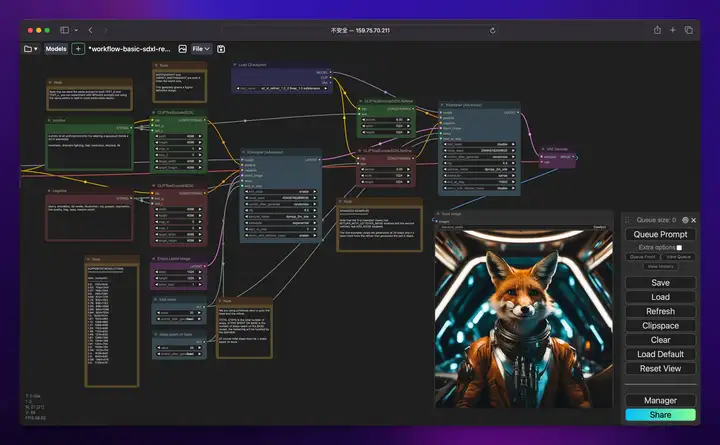Screen dimensions: 720x445
Task: Click Load Default in the menu panel
Action: (660, 354)
